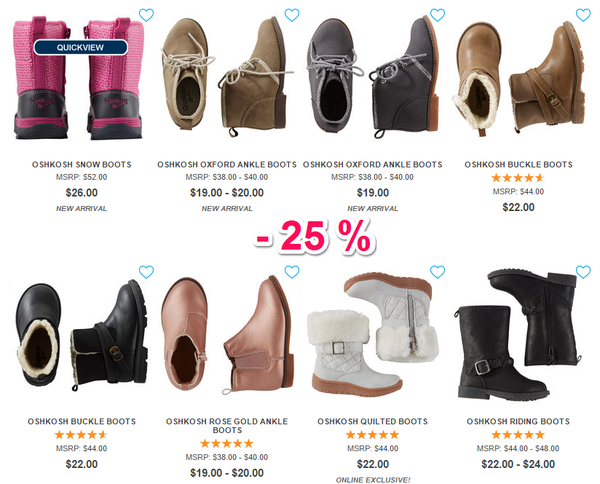600x484 pixels.
Task: Favorite the Rose Gold Ankle Boots
Action: (x=292, y=272)
